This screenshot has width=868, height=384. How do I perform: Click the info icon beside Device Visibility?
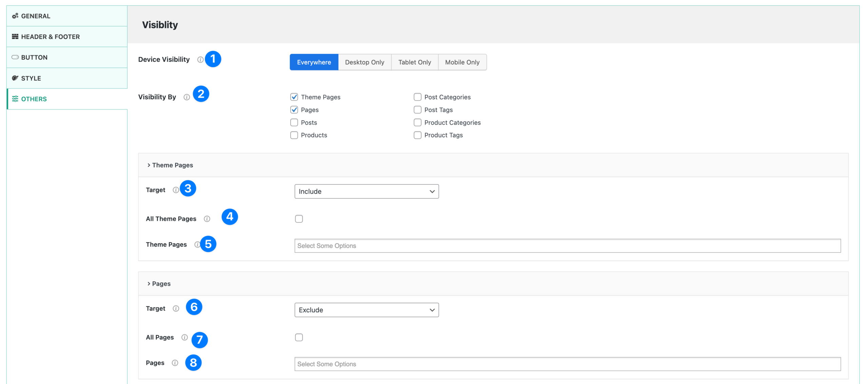[x=200, y=60]
